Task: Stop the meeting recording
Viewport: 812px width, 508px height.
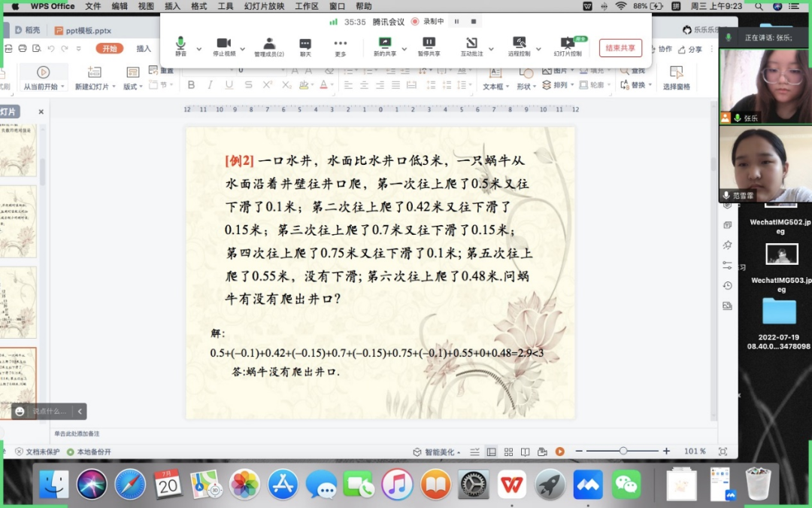Action: tap(474, 21)
